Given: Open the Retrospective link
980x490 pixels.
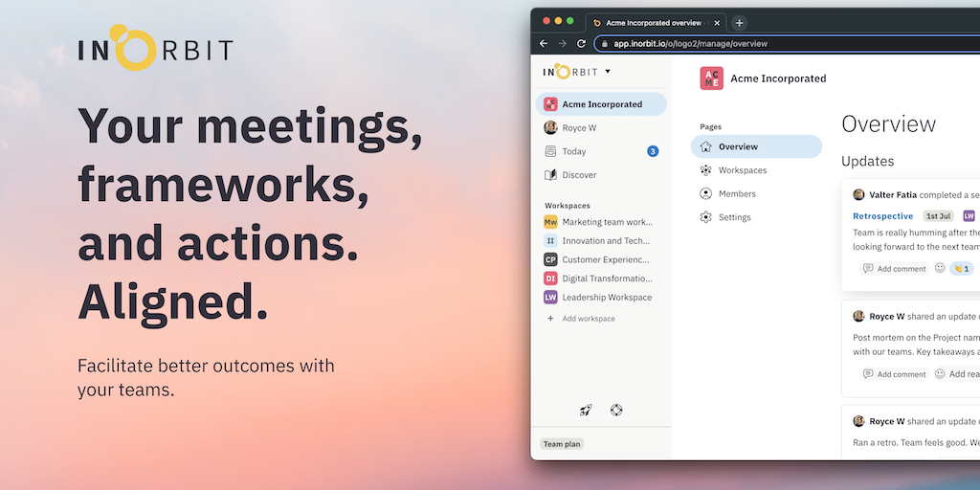Looking at the screenshot, I should coord(883,216).
